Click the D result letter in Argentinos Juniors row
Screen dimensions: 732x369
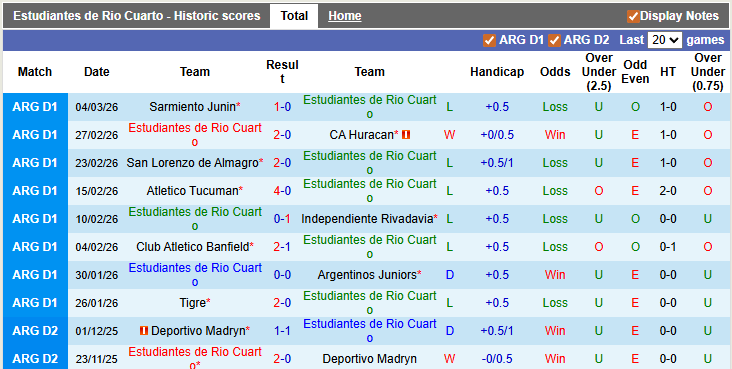pyautogui.click(x=450, y=275)
